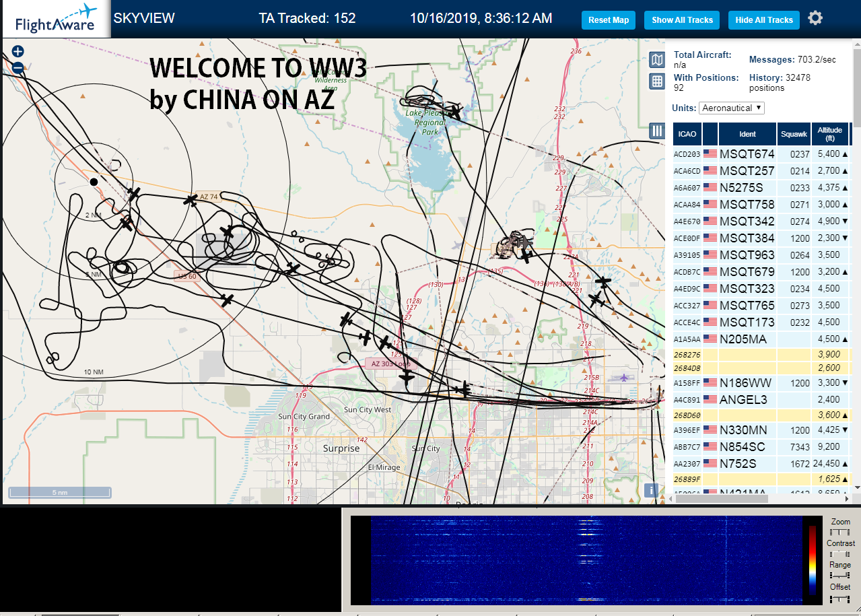Zoom out the map with minus icon
The width and height of the screenshot is (861, 616).
click(18, 67)
